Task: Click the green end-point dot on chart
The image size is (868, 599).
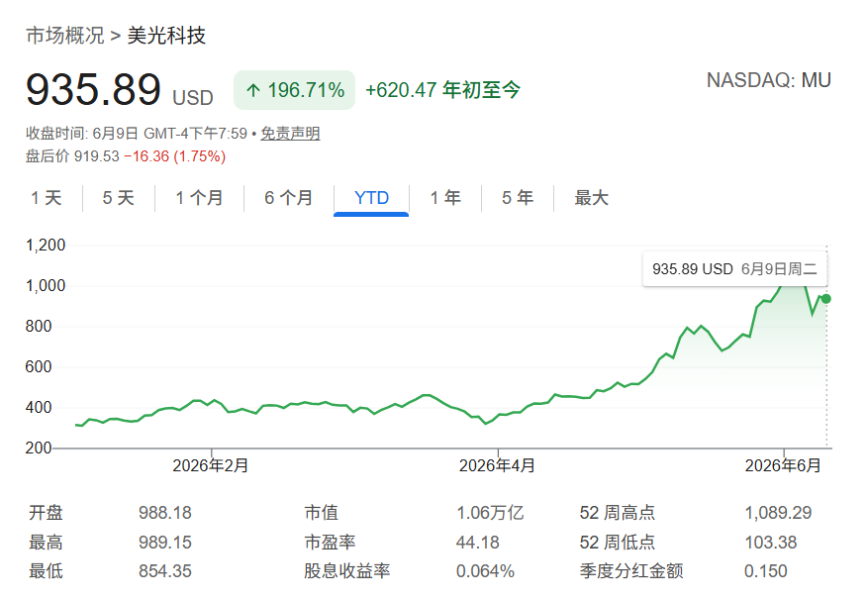Action: click(825, 299)
